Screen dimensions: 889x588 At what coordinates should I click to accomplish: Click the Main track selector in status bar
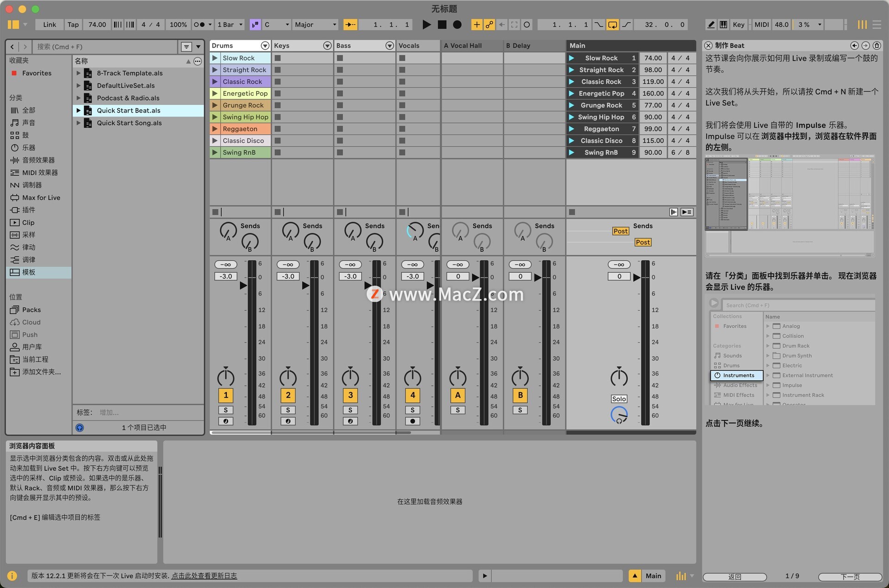(653, 576)
